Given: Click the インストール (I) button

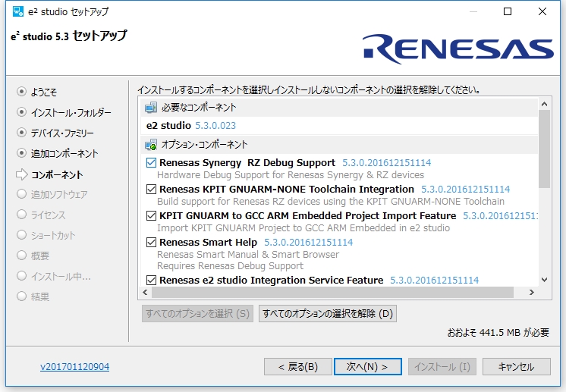Looking at the screenshot, I should [442, 367].
